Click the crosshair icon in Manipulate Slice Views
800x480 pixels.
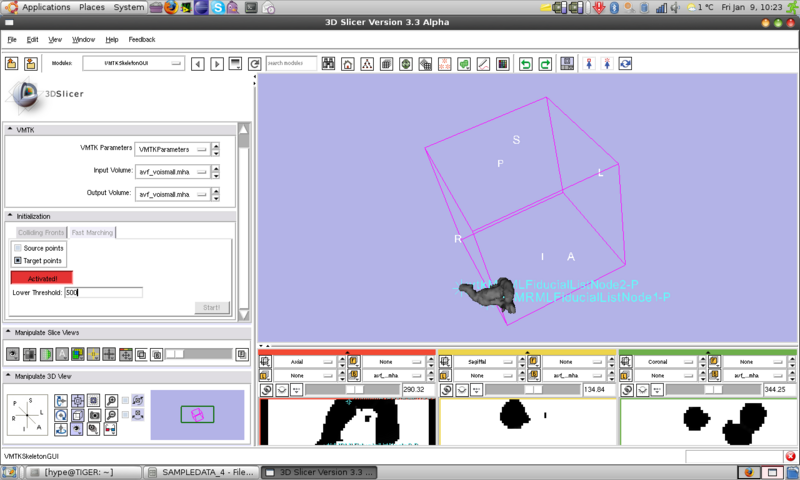[109, 354]
